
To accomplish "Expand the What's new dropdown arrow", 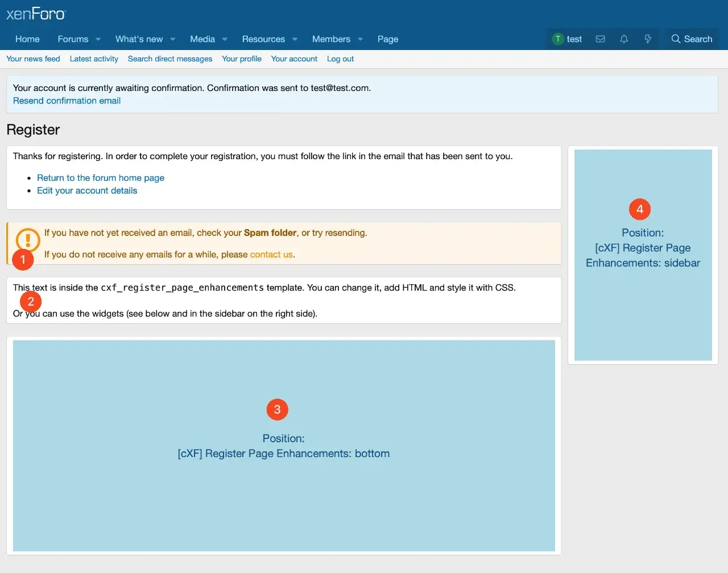I will point(173,39).
